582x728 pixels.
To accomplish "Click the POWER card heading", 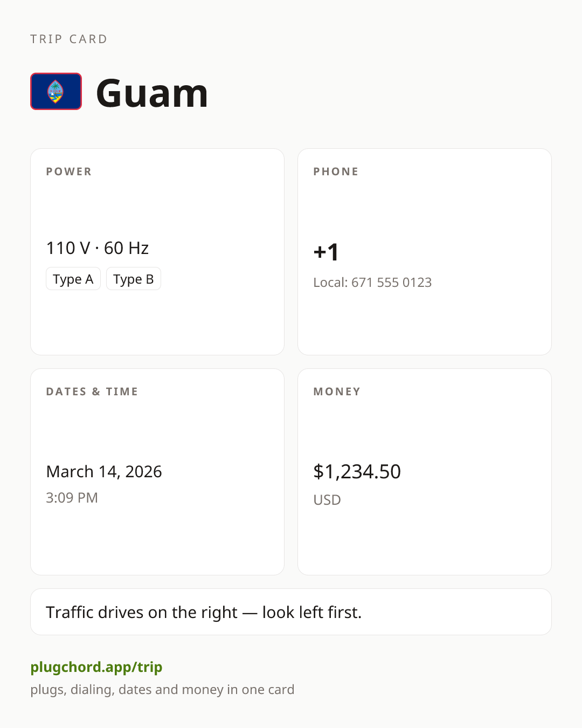I will coord(69,171).
